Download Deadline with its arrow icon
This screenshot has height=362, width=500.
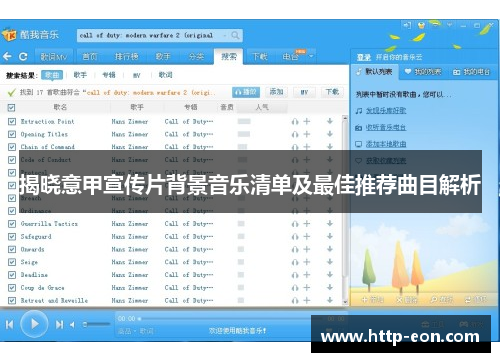(x=330, y=274)
